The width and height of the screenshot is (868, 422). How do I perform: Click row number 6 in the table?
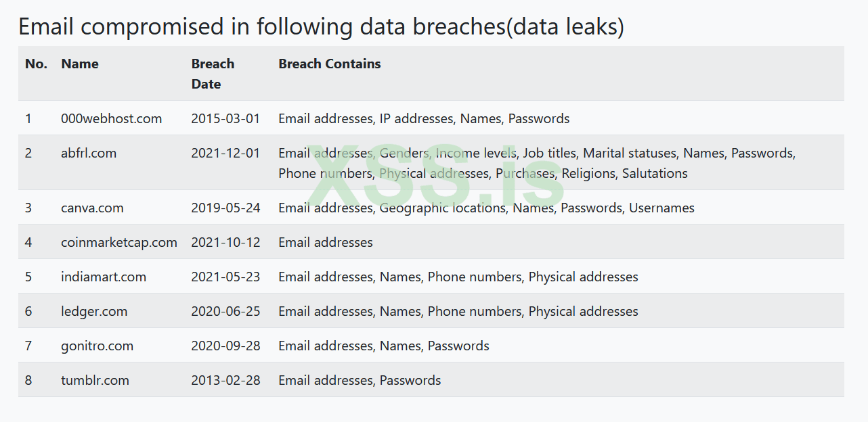pyautogui.click(x=28, y=312)
